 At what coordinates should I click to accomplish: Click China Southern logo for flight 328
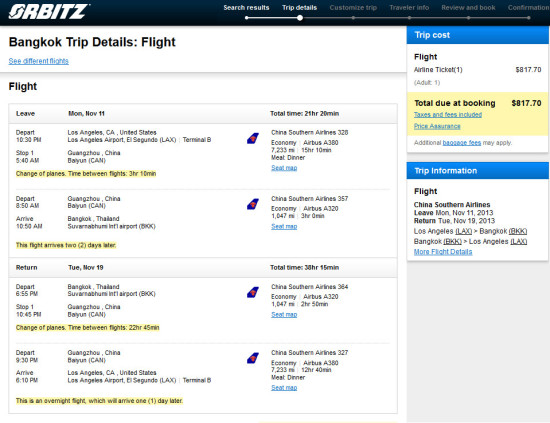pyautogui.click(x=253, y=138)
